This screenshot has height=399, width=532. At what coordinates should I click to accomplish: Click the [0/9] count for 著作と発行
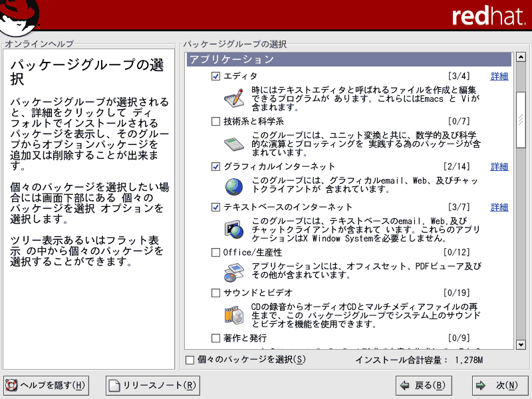459,338
